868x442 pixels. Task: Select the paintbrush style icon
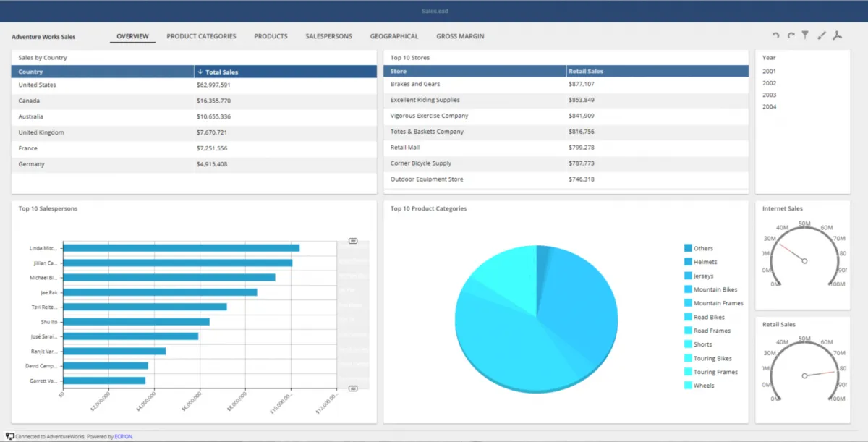click(x=821, y=35)
